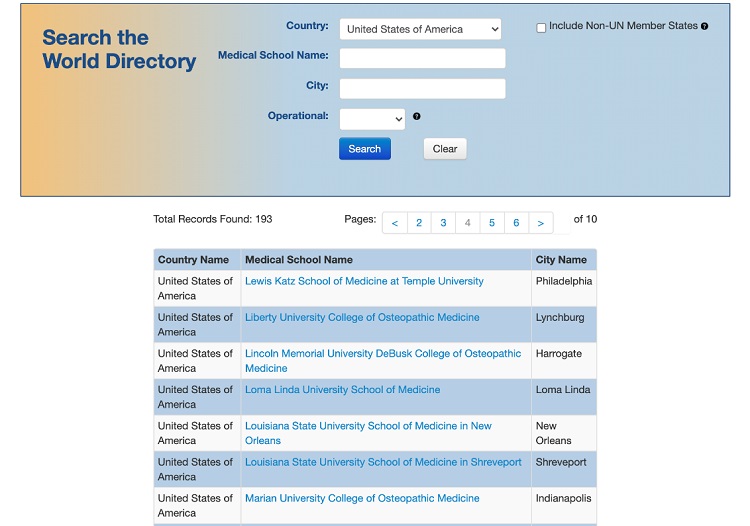Go to next page with > arrow
Screen dimensions: 750x526
[540, 223]
